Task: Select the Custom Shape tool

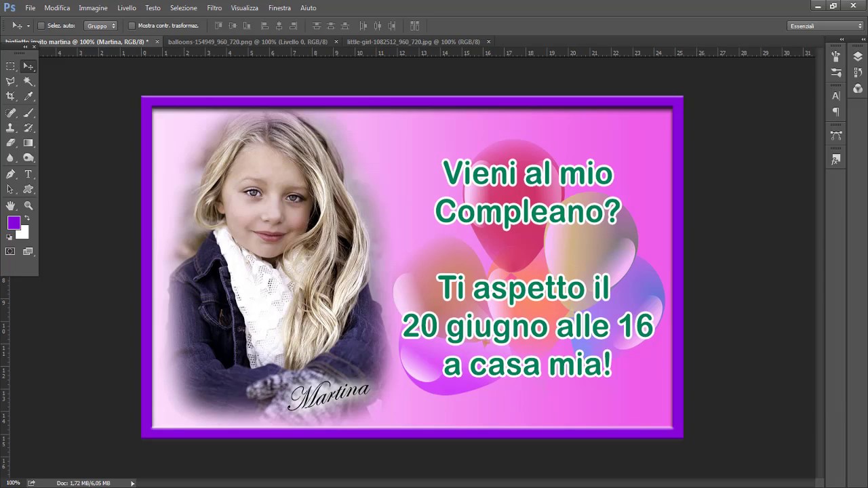Action: [x=28, y=189]
